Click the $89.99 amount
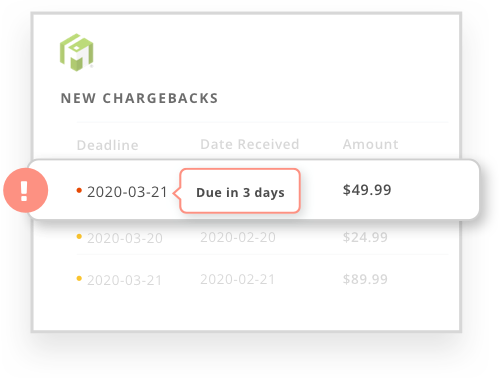Image resolution: width=500 pixels, height=378 pixels. [x=365, y=279]
